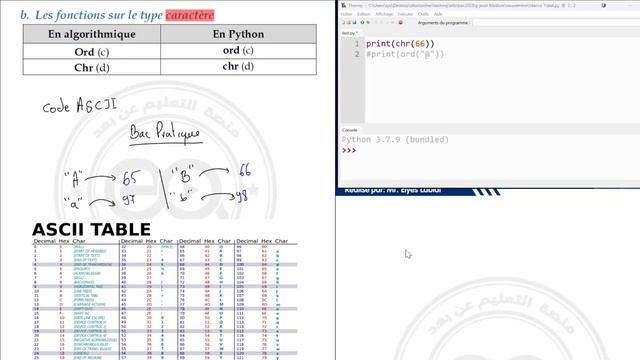Click in the Arguments du programme field

pos(556,23)
